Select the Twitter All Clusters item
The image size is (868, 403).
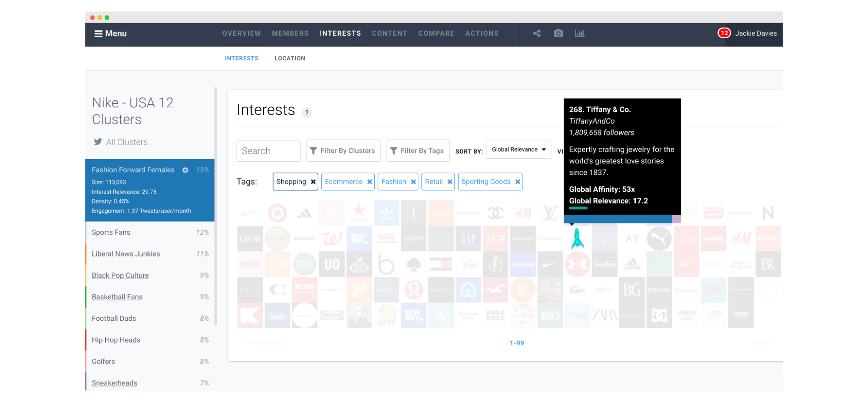coord(121,142)
